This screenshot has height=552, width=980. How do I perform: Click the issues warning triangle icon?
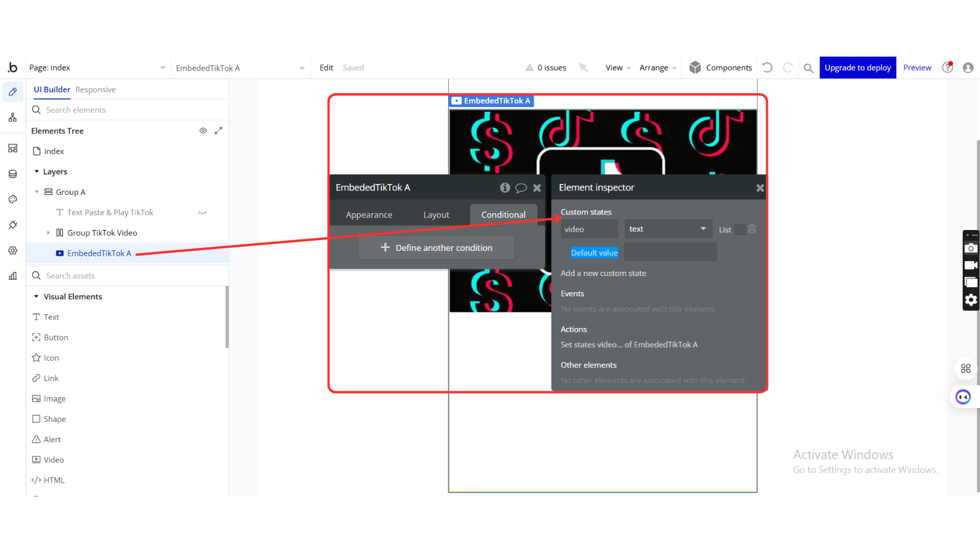click(529, 68)
